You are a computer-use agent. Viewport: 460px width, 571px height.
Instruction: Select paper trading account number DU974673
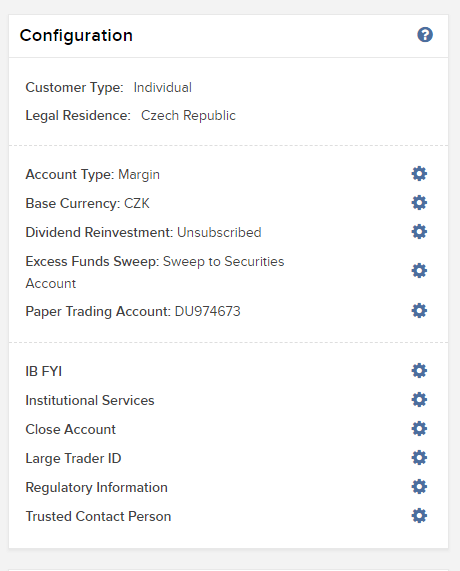pos(208,311)
